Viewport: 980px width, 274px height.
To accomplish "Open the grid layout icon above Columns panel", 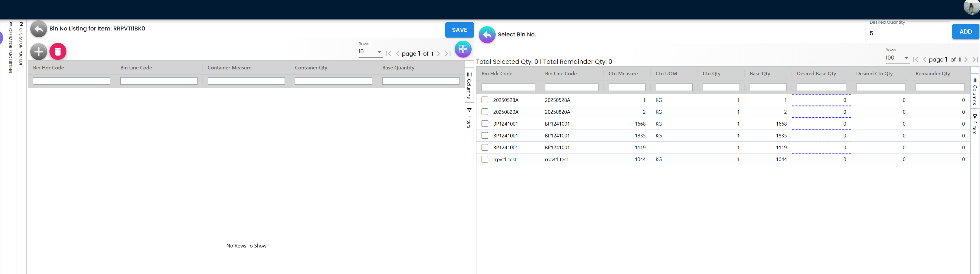I will [x=463, y=49].
